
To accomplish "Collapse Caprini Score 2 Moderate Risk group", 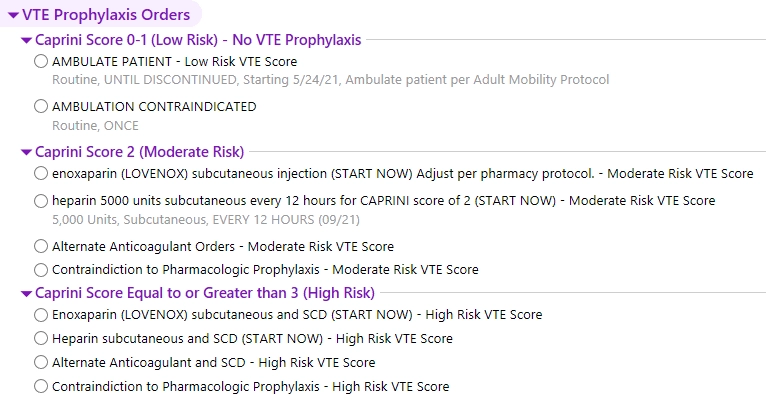I will click(26, 153).
